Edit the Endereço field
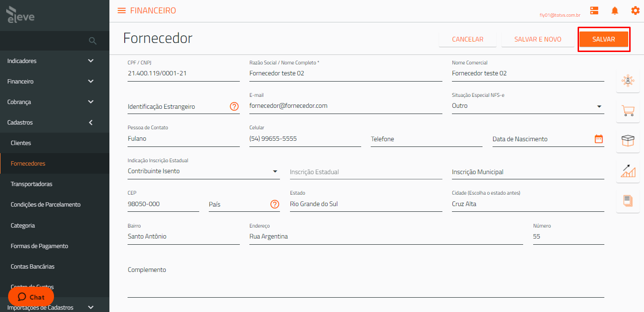The height and width of the screenshot is (312, 644). pyautogui.click(x=386, y=237)
